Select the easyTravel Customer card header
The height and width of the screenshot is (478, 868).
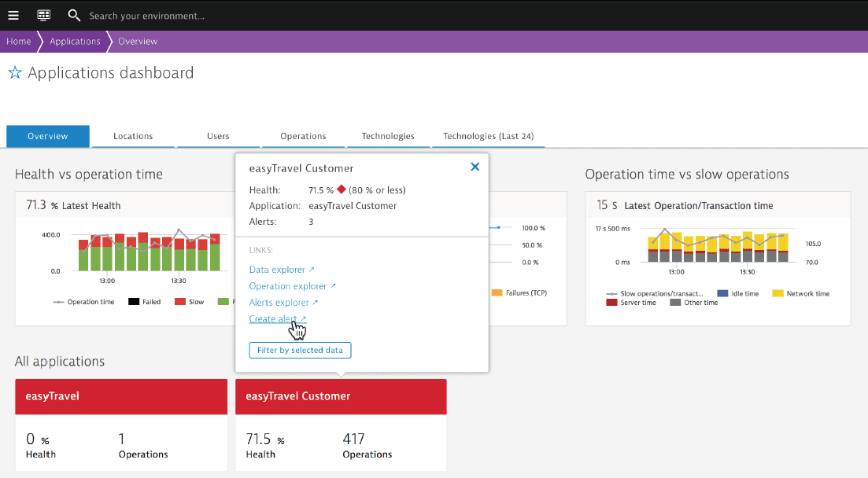coord(341,397)
